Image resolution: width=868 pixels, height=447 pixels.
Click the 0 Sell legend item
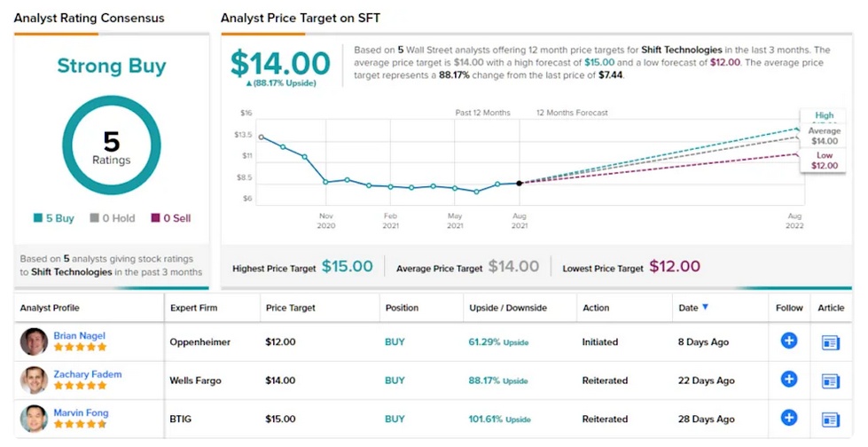click(170, 218)
